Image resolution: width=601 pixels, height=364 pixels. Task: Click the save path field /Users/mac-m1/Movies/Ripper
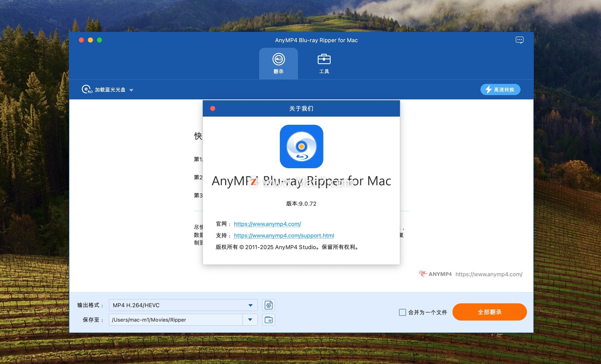pos(176,320)
